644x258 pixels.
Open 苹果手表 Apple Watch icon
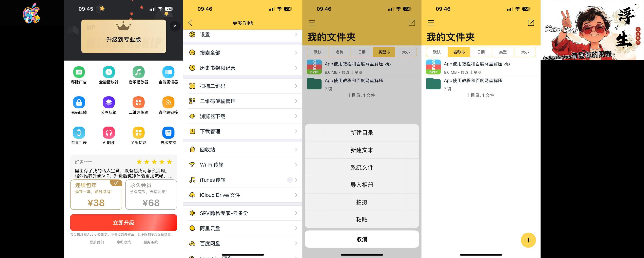coord(79,133)
